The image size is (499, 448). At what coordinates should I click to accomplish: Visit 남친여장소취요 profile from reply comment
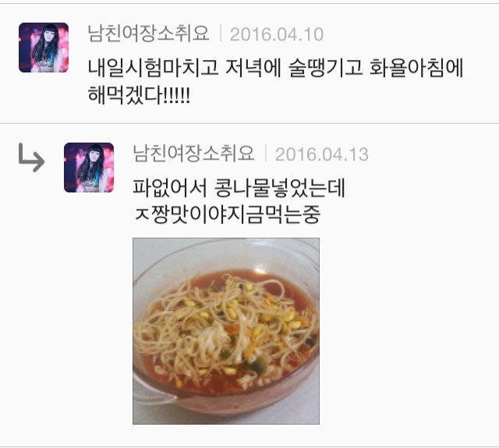click(x=193, y=153)
